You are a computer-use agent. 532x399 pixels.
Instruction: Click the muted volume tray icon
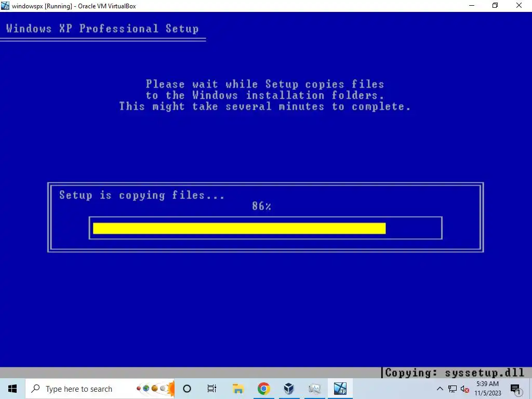pos(465,389)
